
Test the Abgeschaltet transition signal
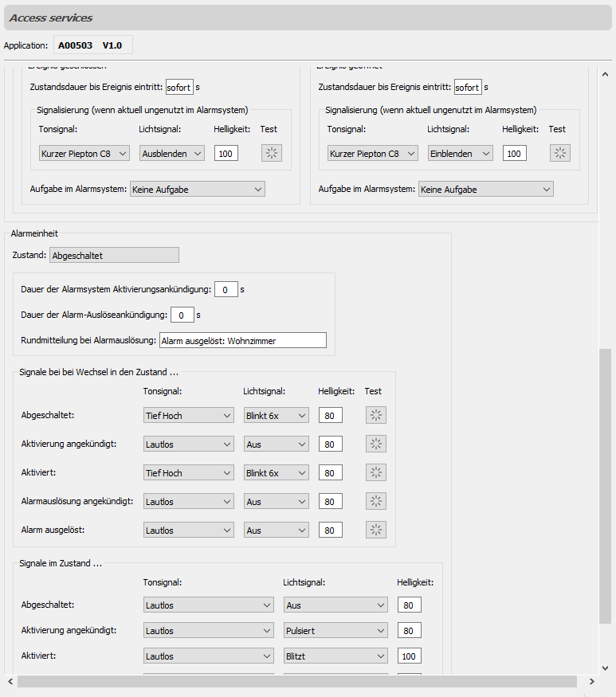[x=376, y=415]
